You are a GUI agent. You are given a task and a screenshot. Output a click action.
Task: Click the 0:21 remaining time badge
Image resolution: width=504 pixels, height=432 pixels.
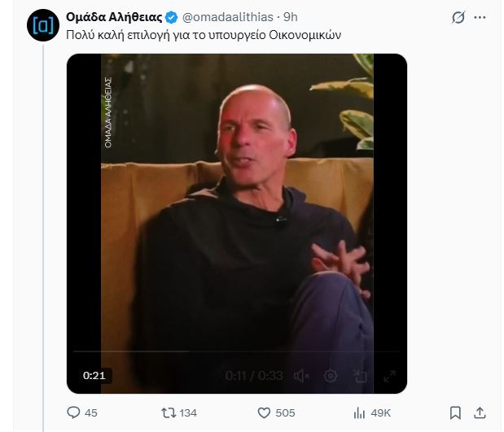coord(95,376)
